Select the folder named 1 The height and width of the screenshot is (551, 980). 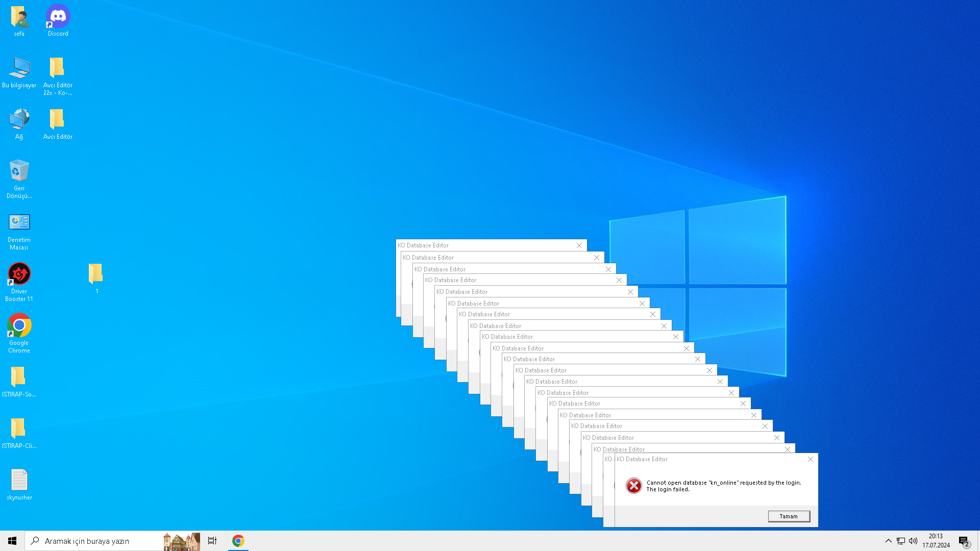[x=96, y=279]
